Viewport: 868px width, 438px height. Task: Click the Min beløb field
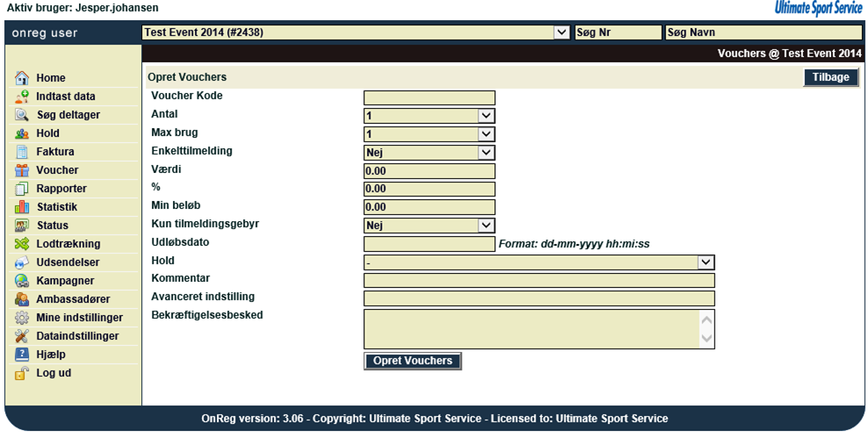(x=429, y=207)
